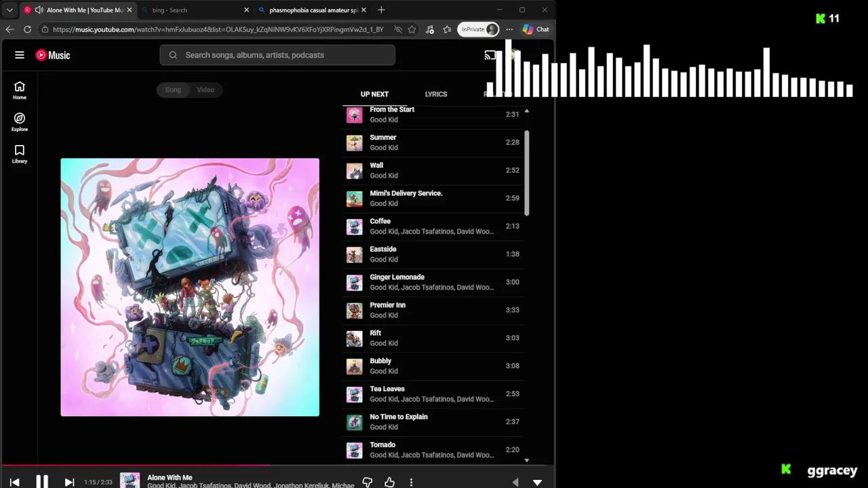
Task: Switch to the phasmophobia casual amateur tab
Action: (x=313, y=10)
